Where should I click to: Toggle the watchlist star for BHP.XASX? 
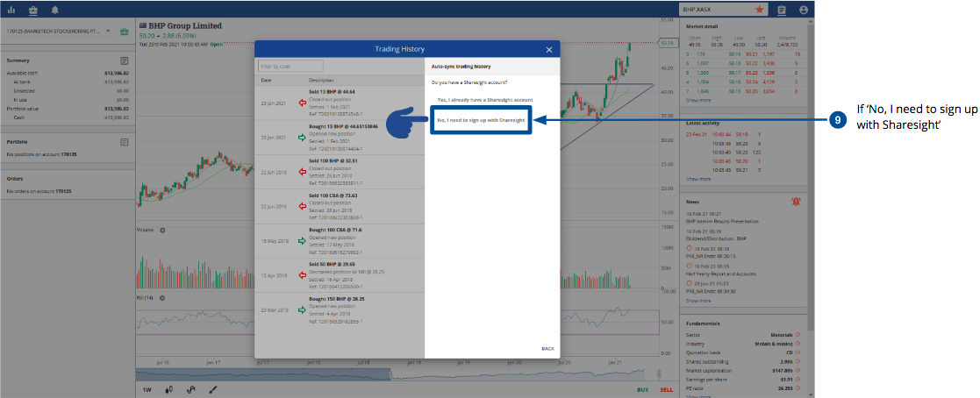[760, 10]
